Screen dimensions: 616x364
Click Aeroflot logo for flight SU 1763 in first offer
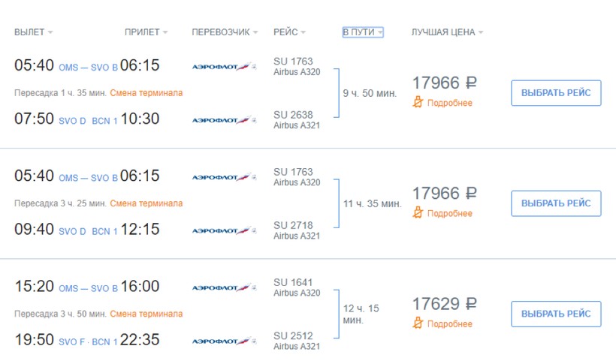point(224,67)
